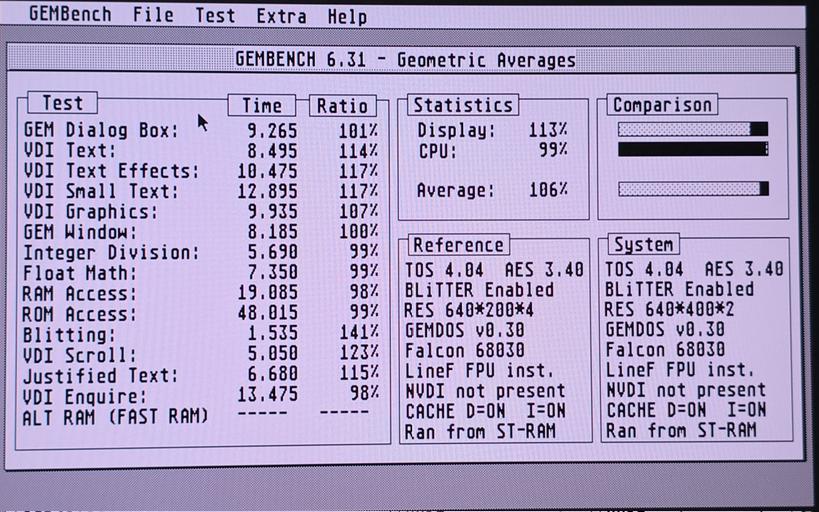The image size is (819, 512).
Task: Click the Comparison panel heading
Action: click(662, 104)
